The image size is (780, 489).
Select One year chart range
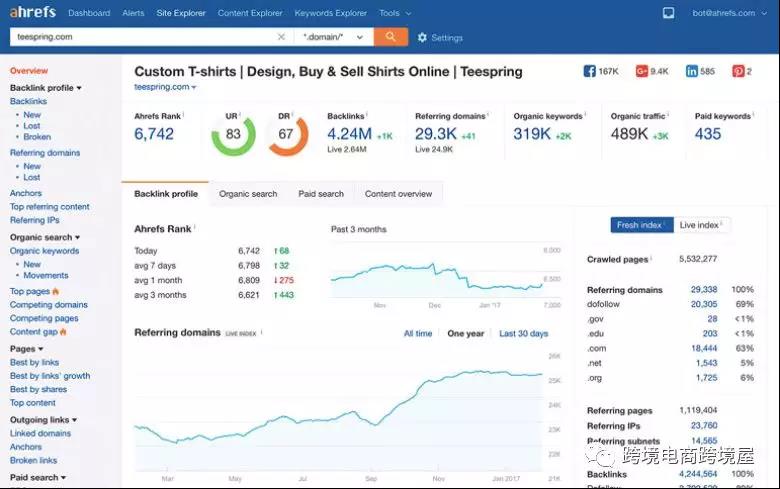point(466,333)
